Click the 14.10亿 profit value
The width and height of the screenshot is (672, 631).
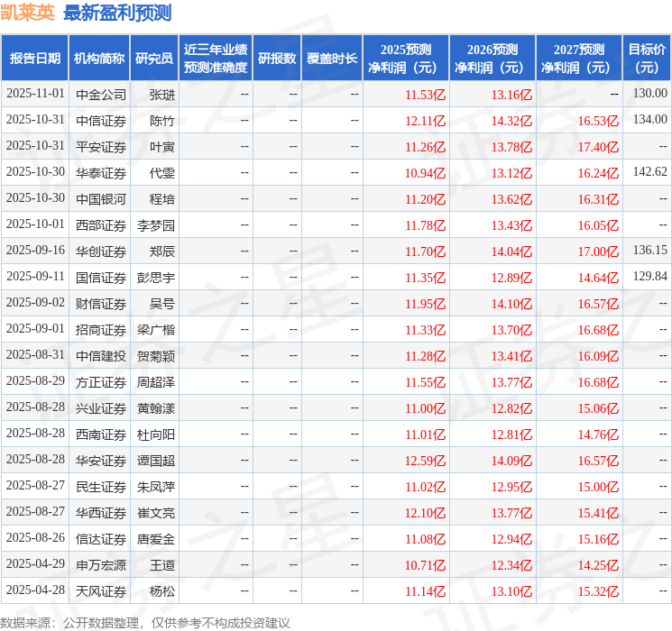click(x=511, y=304)
